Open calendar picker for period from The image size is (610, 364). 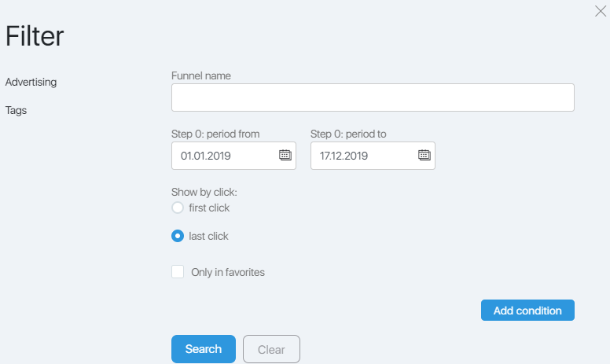285,155
